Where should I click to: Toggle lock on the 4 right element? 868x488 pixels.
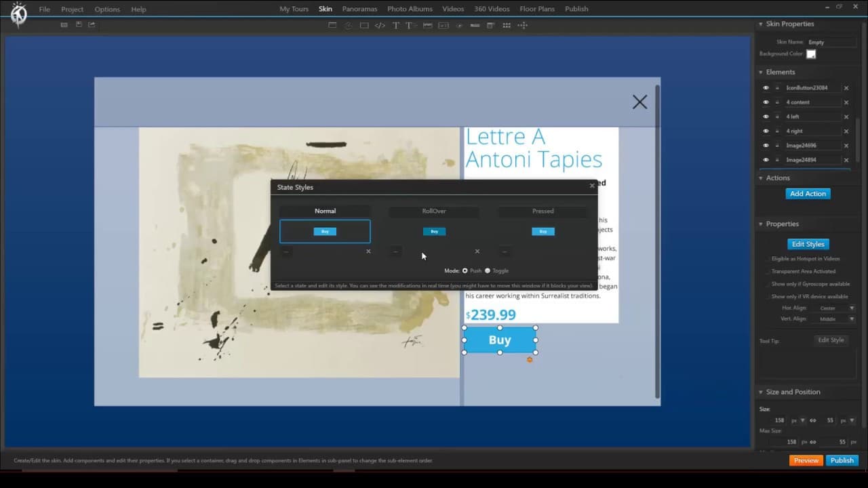[777, 131]
